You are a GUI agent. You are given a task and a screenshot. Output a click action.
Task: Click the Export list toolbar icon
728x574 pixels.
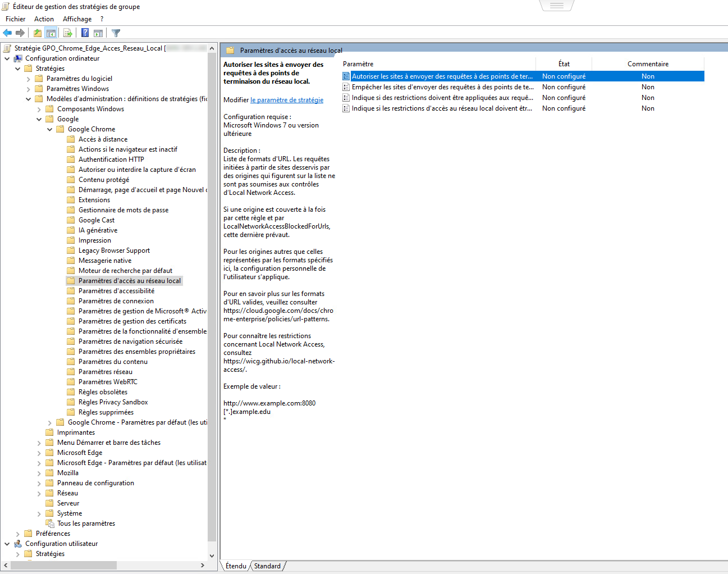(x=68, y=33)
